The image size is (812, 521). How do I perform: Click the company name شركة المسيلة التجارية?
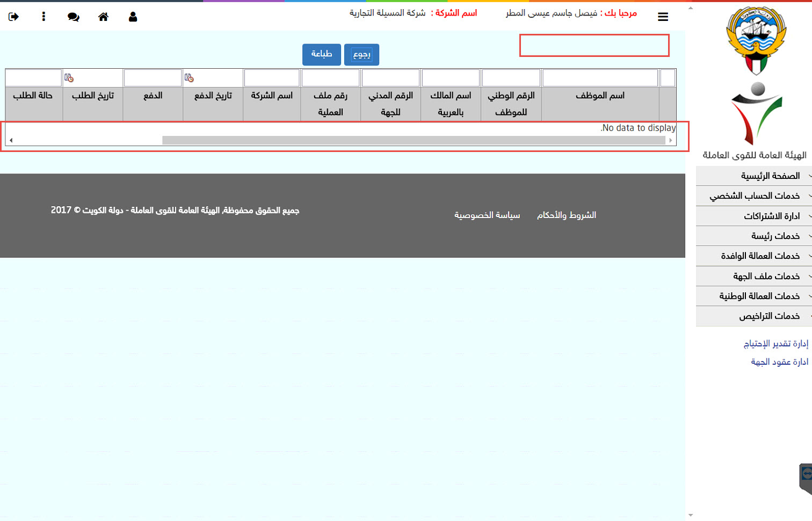coord(387,13)
